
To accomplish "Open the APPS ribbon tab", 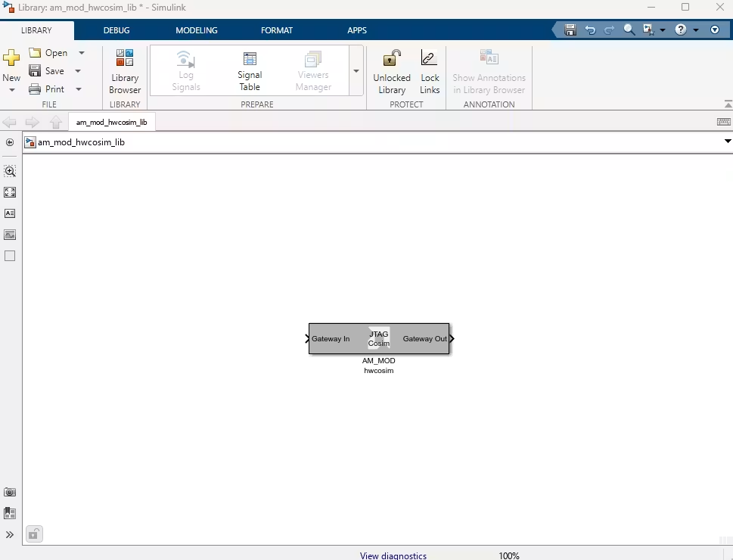I will click(357, 30).
